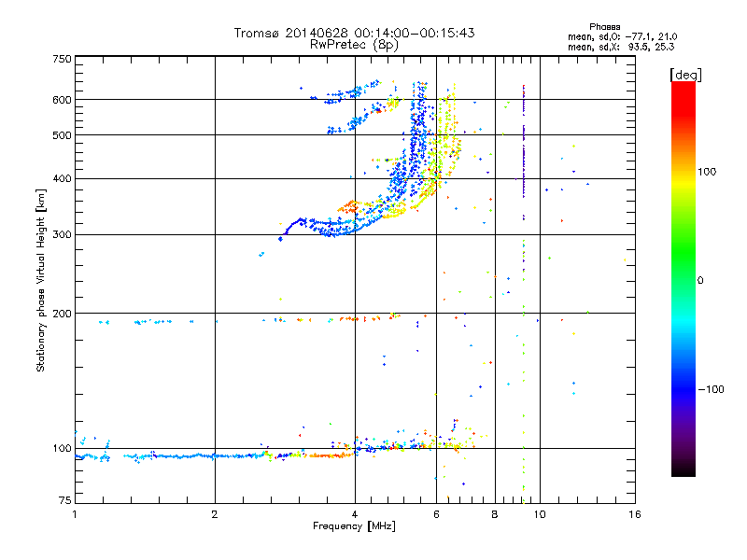Image resolution: width=747 pixels, height=560 pixels.
Task: Click the y-axis label '100'
Action: click(x=62, y=448)
